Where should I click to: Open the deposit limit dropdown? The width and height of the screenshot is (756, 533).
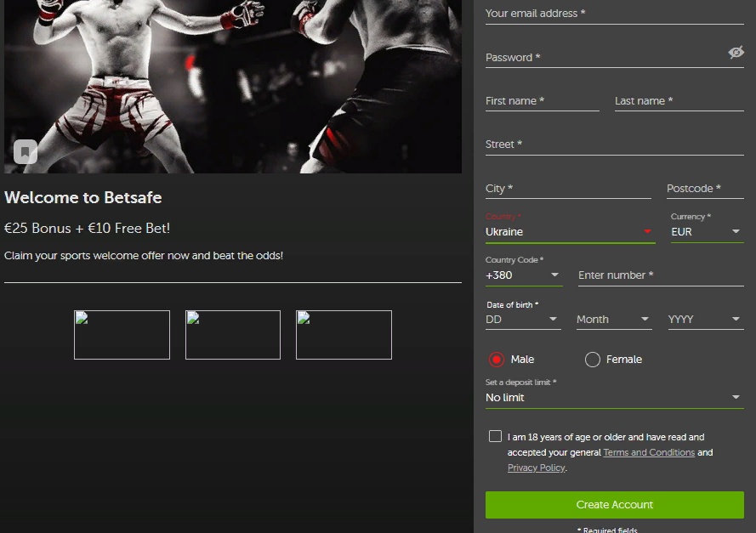tap(614, 398)
